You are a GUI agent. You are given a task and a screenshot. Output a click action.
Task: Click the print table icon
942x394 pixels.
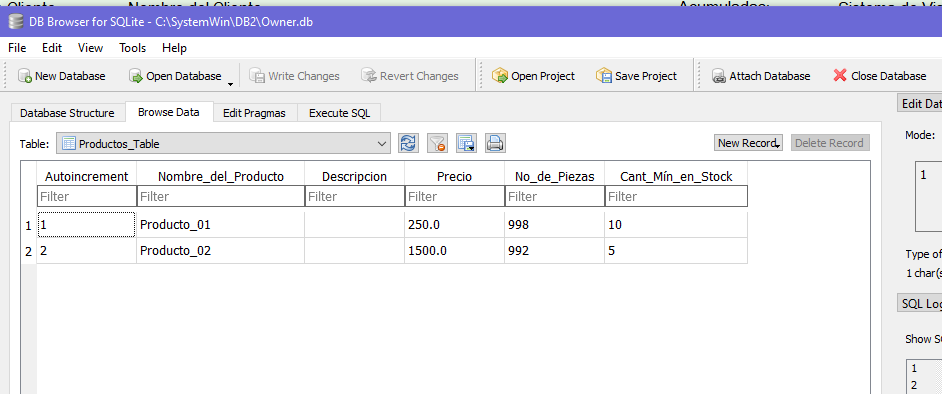pos(495,143)
